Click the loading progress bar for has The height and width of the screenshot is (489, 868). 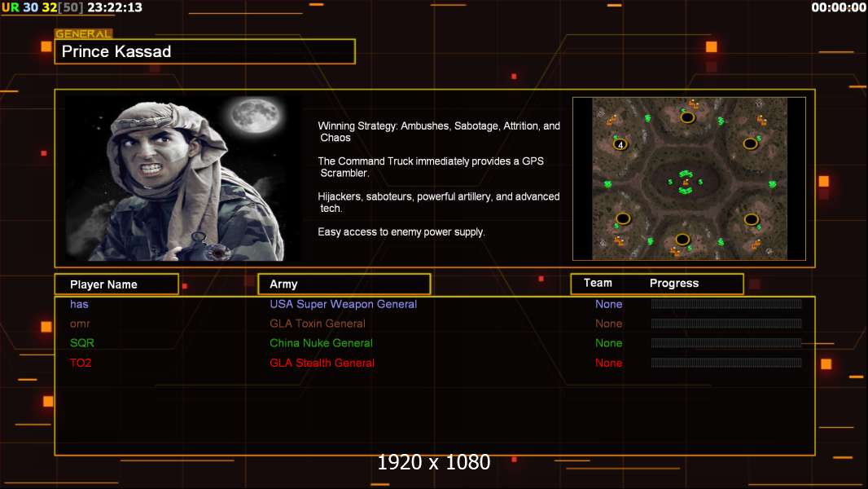[726, 303]
